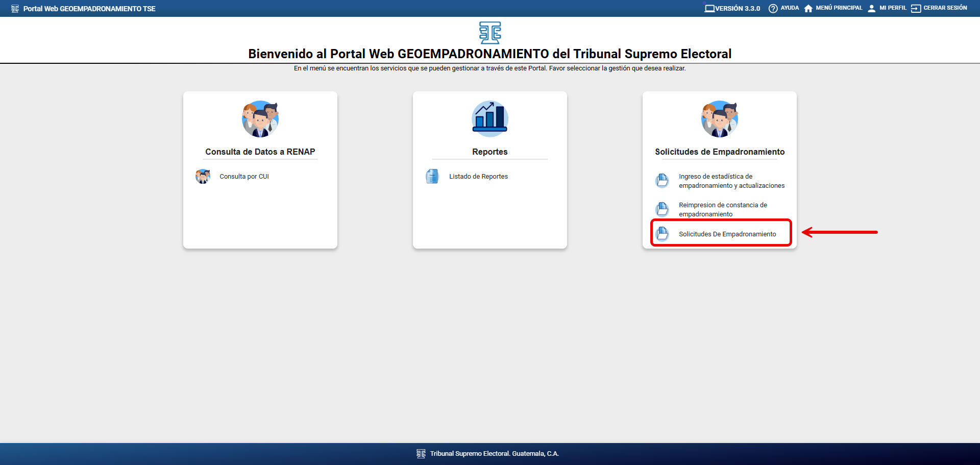This screenshot has height=465, width=980.
Task: Go to MENÚ PRINCIPAL
Action: 839,8
